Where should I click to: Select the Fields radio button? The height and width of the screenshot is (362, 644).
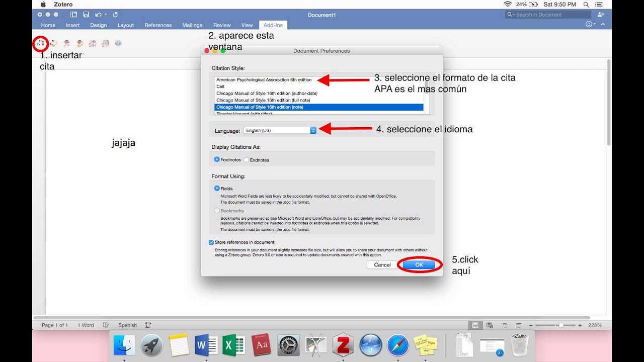(x=217, y=189)
